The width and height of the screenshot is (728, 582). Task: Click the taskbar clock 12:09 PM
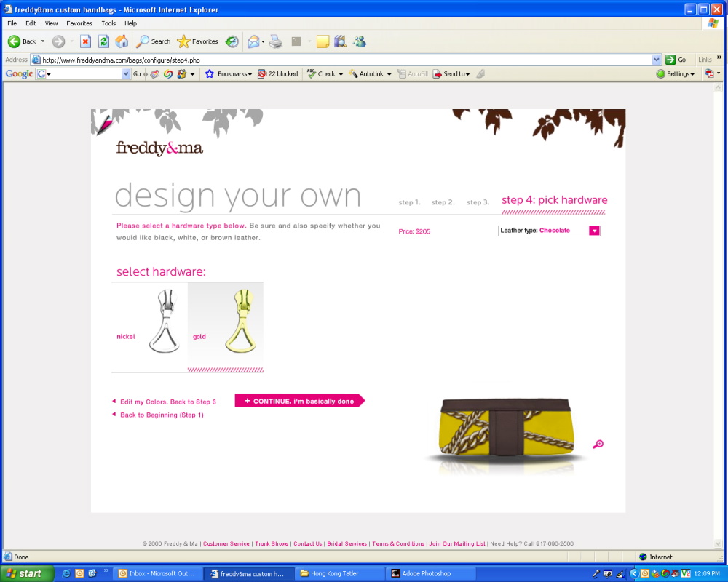(x=707, y=574)
